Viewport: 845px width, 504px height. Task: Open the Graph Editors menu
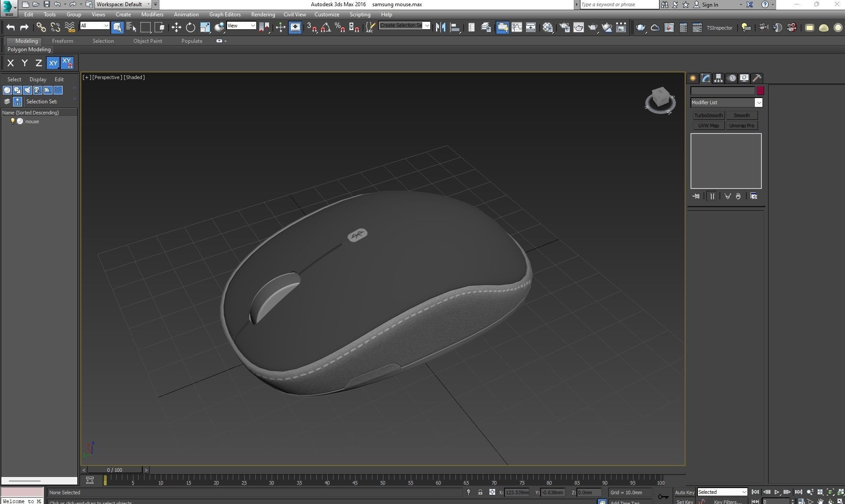click(225, 15)
